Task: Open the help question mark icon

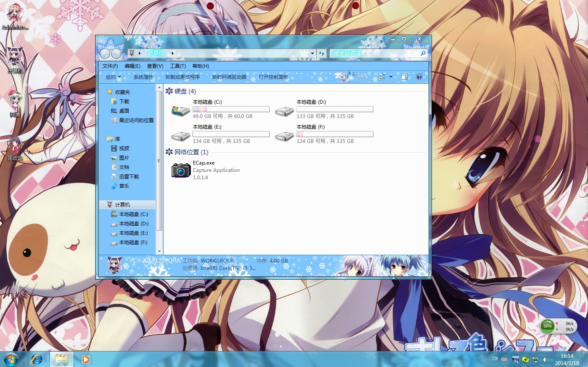Action: [x=419, y=77]
